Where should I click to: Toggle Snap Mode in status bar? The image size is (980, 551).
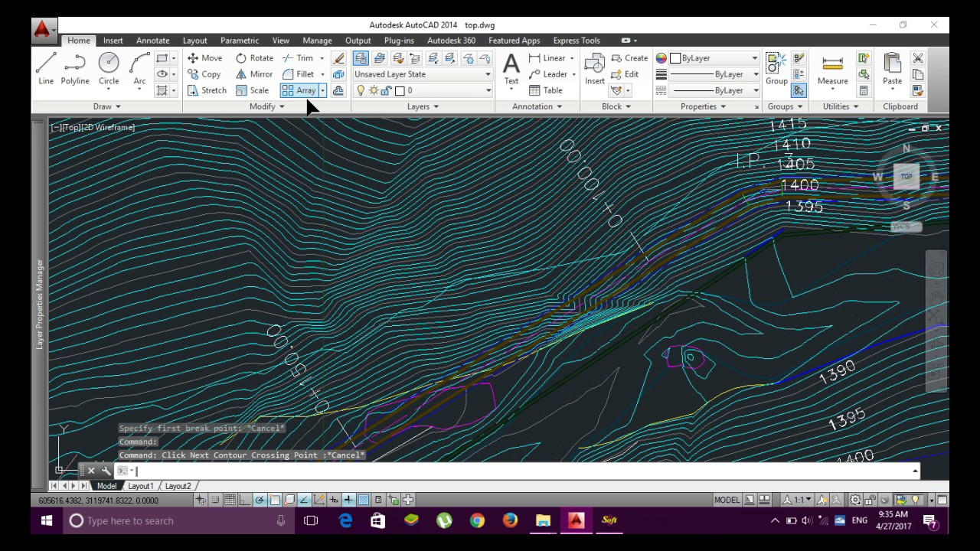[215, 500]
